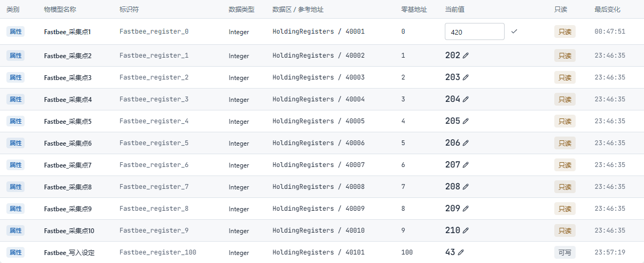The width and height of the screenshot is (644, 263).
Task: Click identifier Fastbee_register_9
Action: pyautogui.click(x=154, y=230)
